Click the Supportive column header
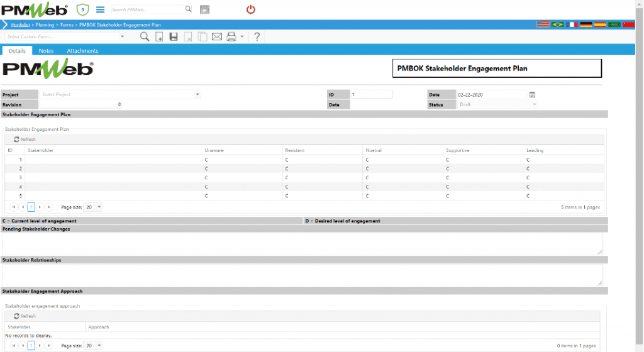 point(457,150)
